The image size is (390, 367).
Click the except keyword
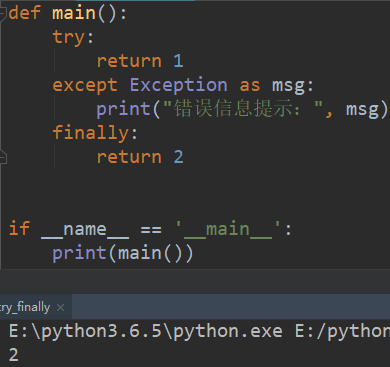(85, 85)
